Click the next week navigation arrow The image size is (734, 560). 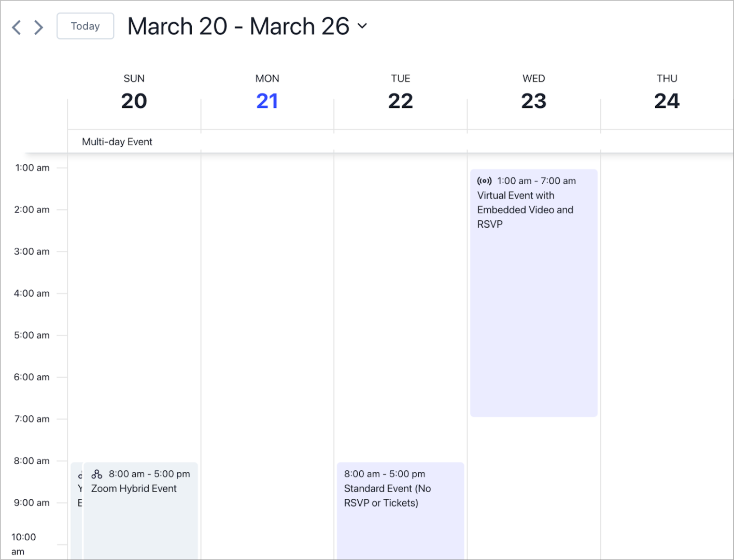[38, 27]
